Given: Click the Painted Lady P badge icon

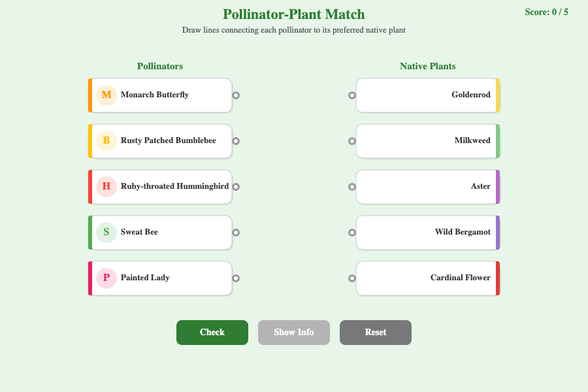Looking at the screenshot, I should (106, 278).
